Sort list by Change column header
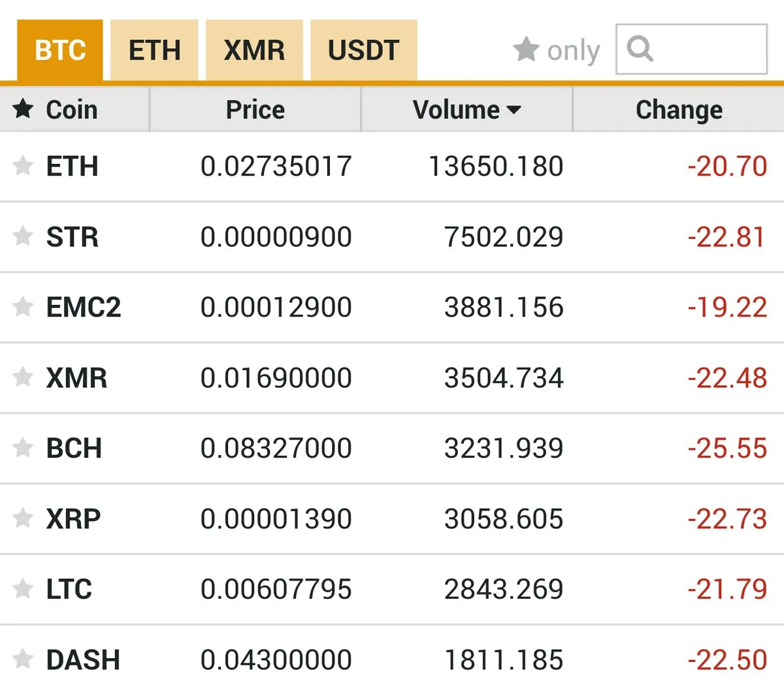This screenshot has width=784, height=681. pyautogui.click(x=679, y=110)
